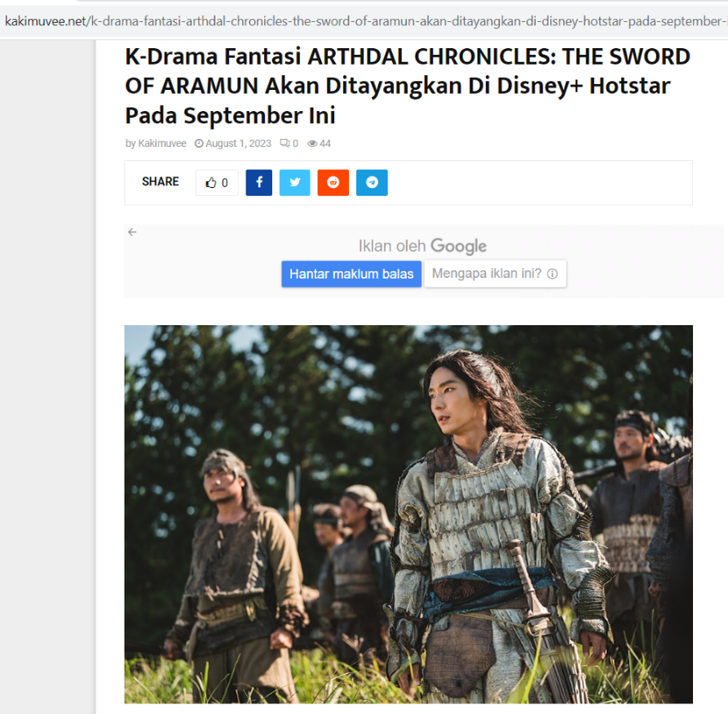Viewport: 728px width, 714px height.
Task: Click the back arrow in the ad box
Action: tap(132, 232)
